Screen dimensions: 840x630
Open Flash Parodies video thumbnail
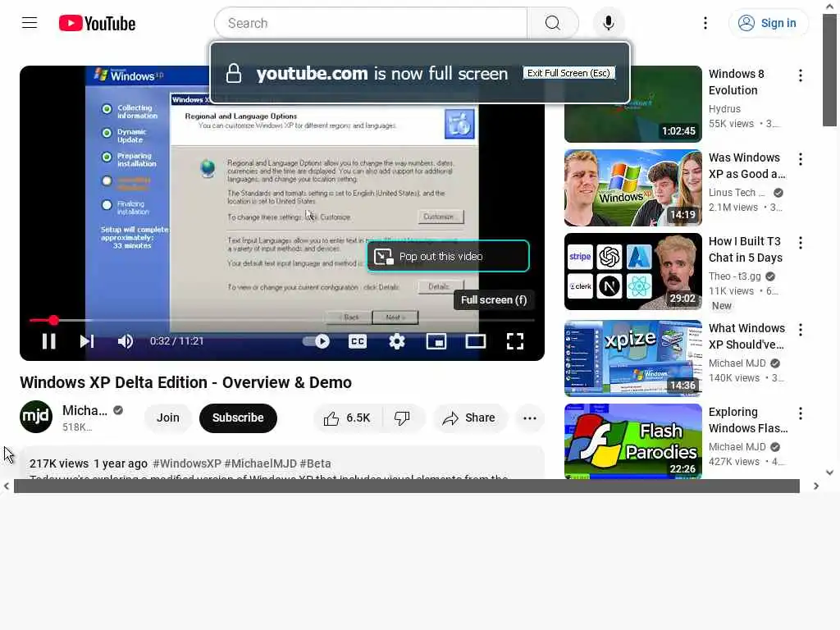coord(632,441)
